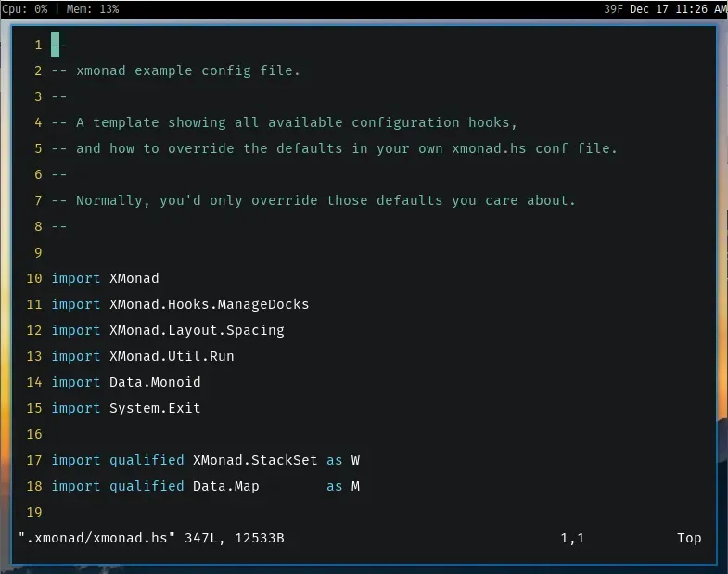Click the 'as M' alias on line 18

coord(343,486)
